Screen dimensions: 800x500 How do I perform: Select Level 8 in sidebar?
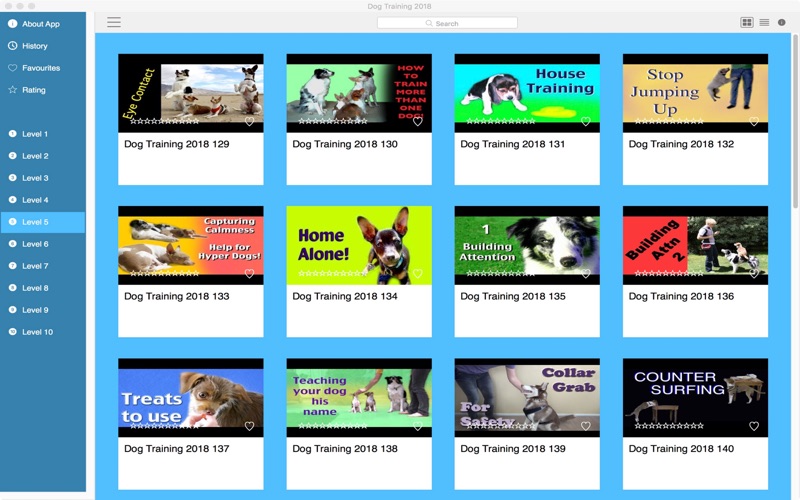click(42, 288)
